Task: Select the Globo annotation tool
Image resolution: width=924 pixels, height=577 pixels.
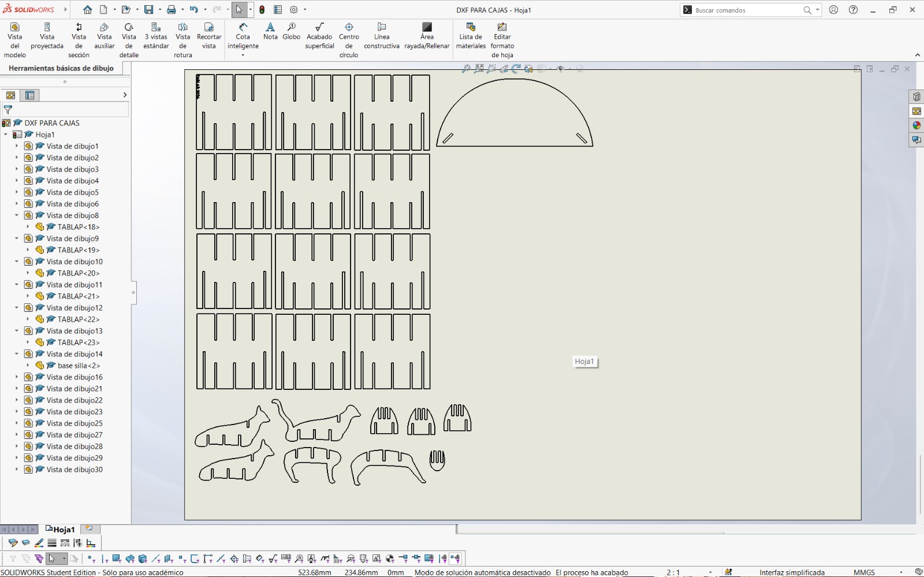Action: click(291, 31)
